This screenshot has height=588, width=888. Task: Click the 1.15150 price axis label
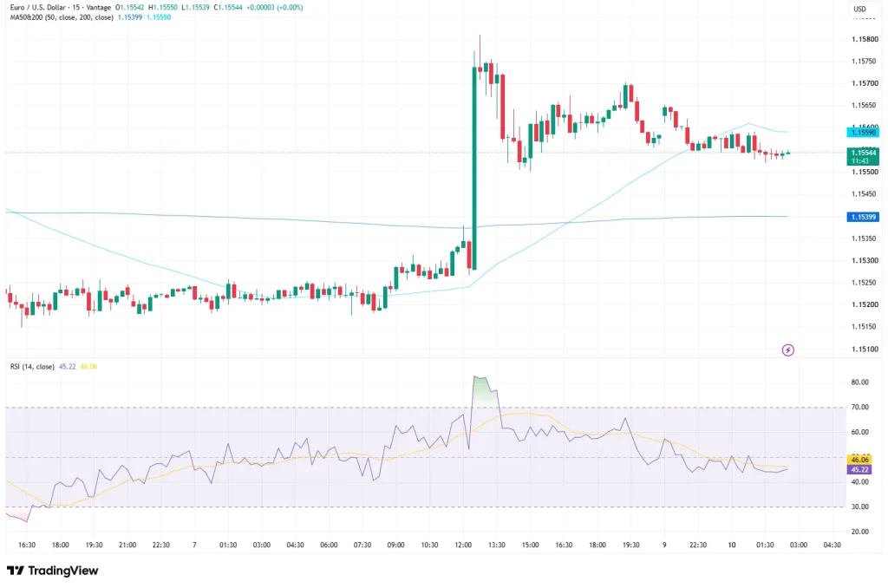pos(865,326)
